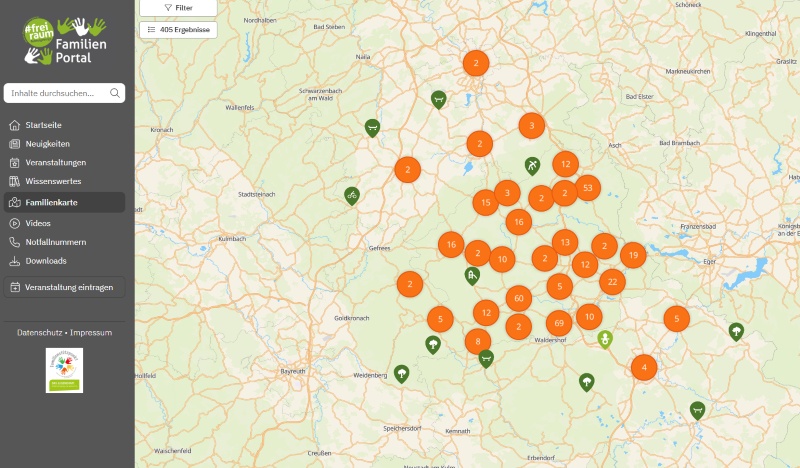
Task: Focus the Inhalte durchsuchen search field
Action: (x=58, y=93)
